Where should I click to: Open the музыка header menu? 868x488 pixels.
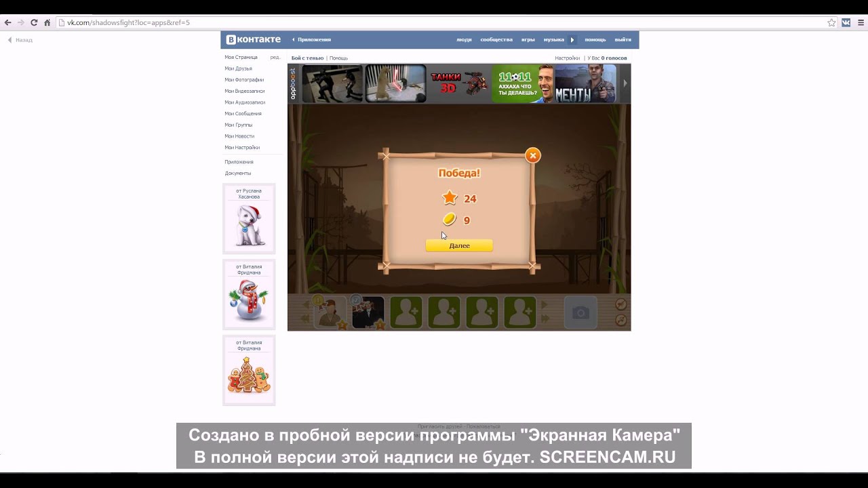coord(553,40)
